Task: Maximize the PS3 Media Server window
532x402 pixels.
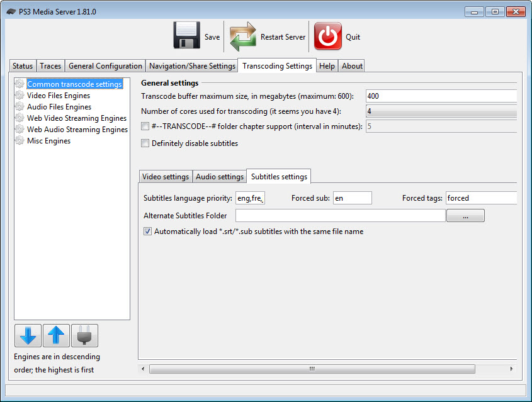Action: (x=495, y=12)
